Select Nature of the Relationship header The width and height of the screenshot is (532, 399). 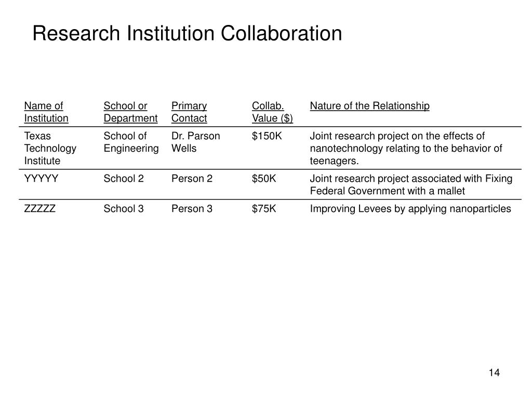(x=369, y=106)
